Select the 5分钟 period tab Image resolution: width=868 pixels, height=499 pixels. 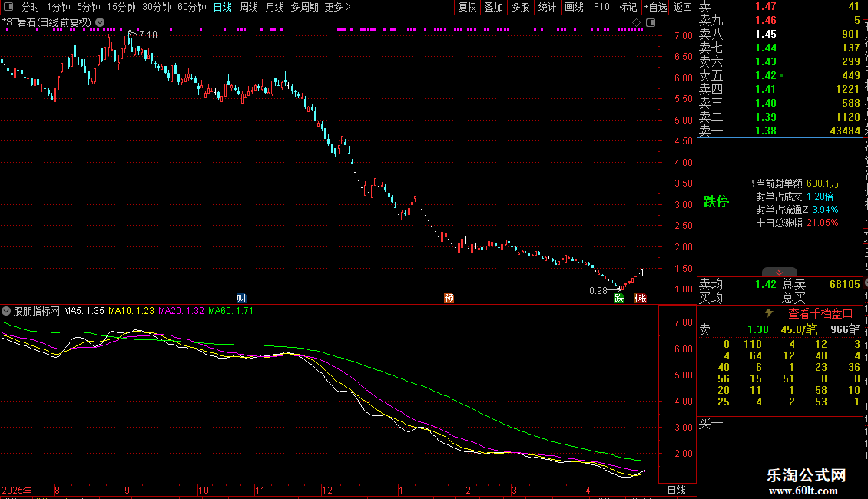click(x=88, y=7)
